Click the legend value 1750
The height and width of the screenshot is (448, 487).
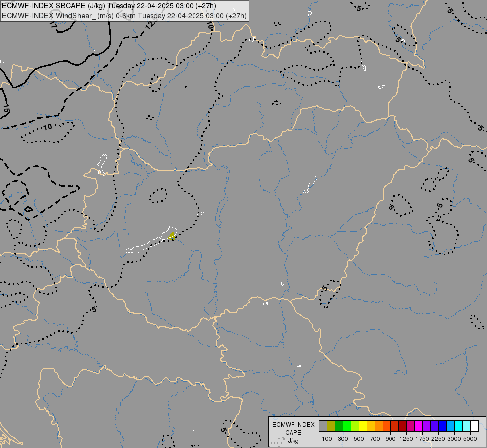[x=422, y=439]
